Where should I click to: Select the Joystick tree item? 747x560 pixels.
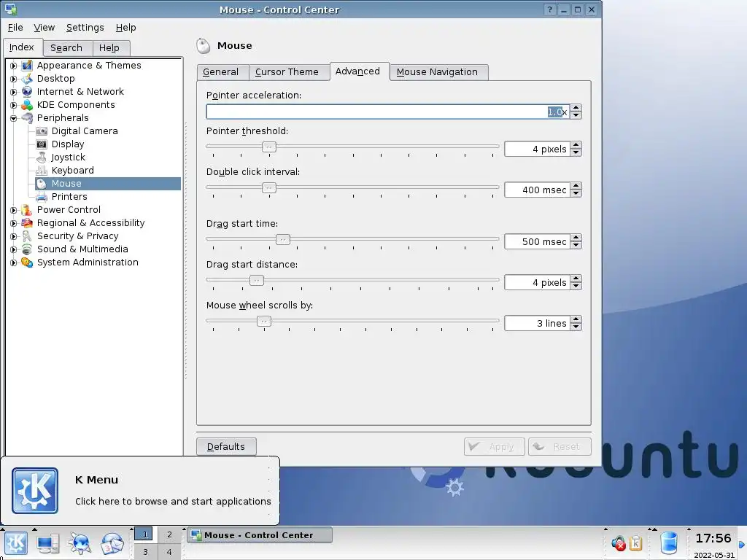(x=68, y=157)
